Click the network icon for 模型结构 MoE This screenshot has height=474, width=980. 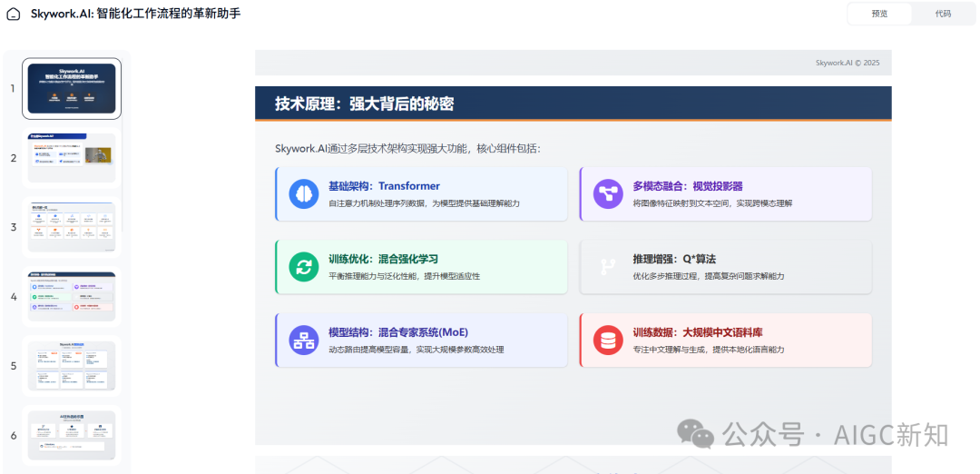[x=304, y=341]
